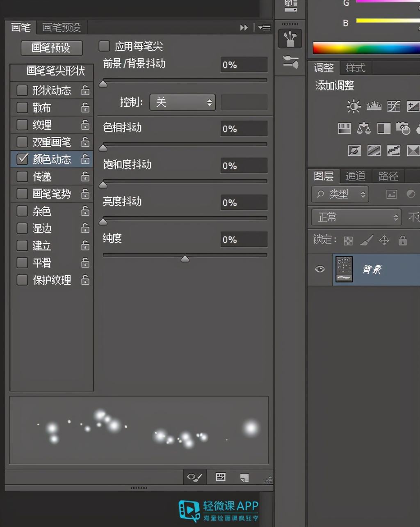Open the blend mode dropdown showing 正常
The height and width of the screenshot is (527, 420).
pos(356,217)
